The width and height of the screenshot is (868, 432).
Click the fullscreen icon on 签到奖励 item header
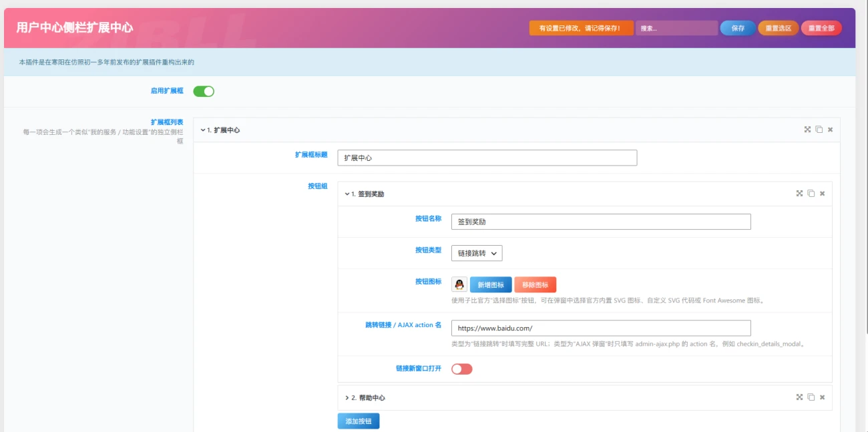[x=799, y=194]
